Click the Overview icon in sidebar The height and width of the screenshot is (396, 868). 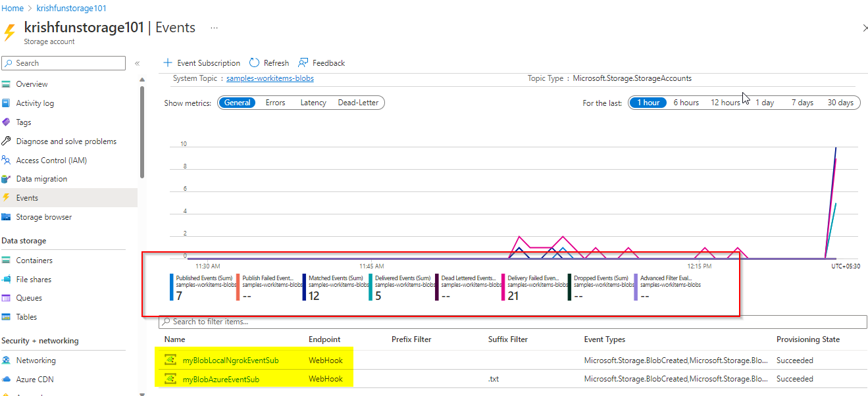(7, 84)
